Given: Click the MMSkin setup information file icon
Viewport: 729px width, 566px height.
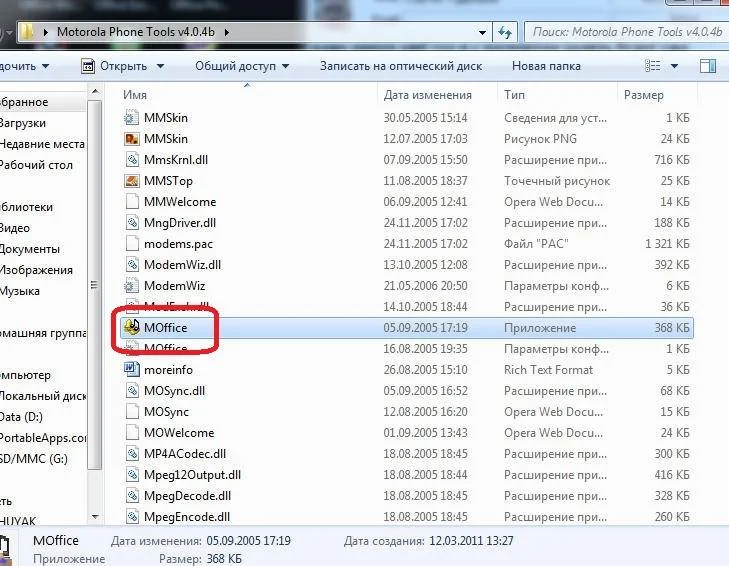Looking at the screenshot, I should tap(132, 118).
